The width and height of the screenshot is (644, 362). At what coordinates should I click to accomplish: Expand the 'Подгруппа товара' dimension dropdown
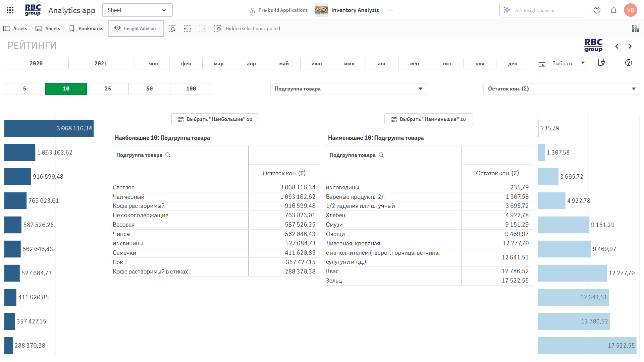click(x=348, y=89)
